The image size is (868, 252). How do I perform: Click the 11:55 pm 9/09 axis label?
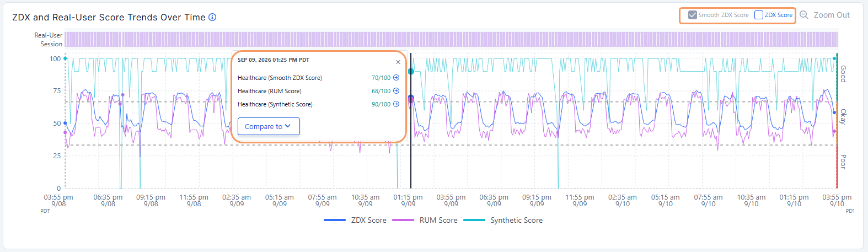(580, 200)
